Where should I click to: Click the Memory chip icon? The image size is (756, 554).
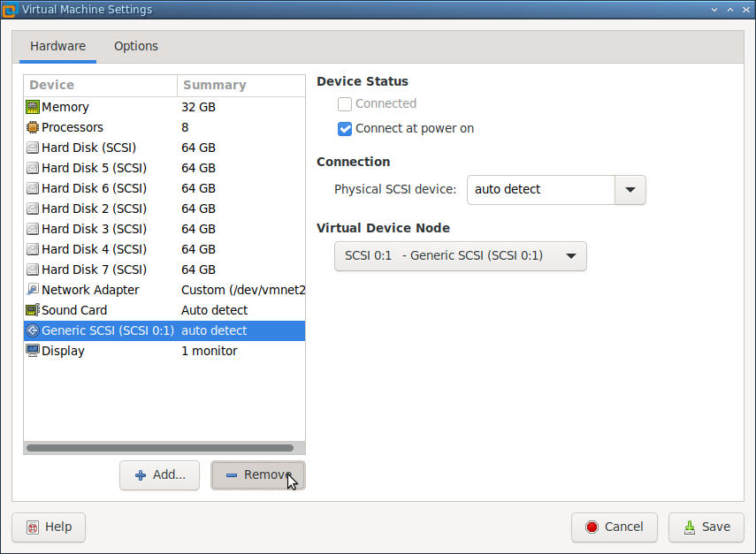[x=33, y=107]
